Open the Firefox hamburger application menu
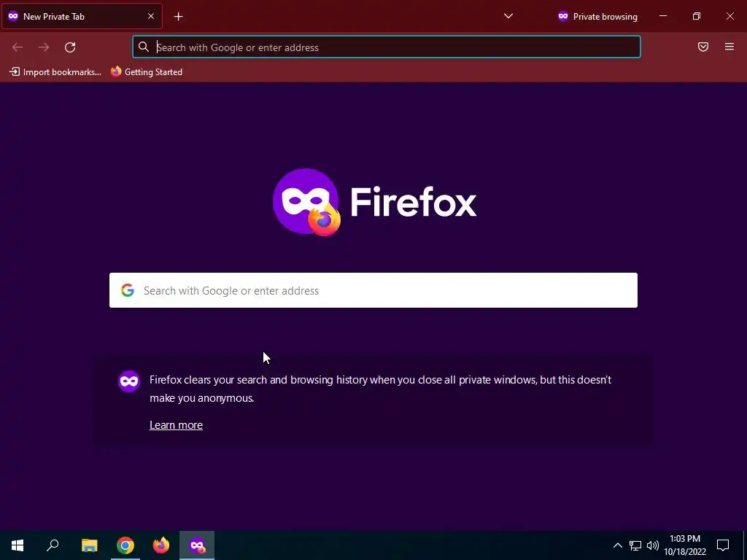 tap(729, 47)
